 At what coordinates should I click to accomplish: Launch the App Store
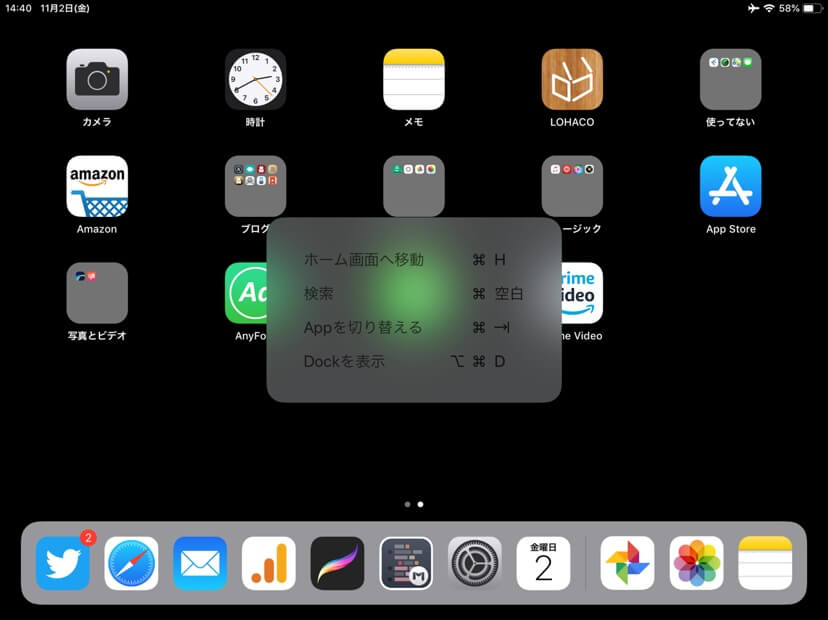pos(731,186)
